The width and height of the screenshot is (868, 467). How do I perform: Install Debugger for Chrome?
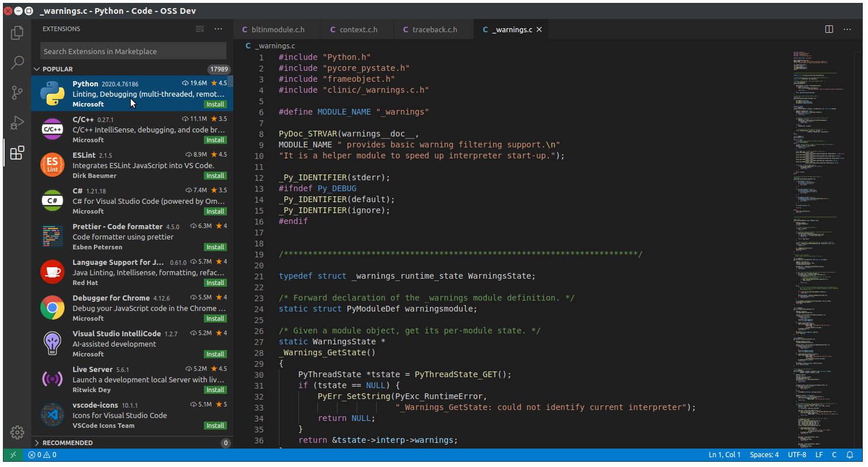(215, 318)
